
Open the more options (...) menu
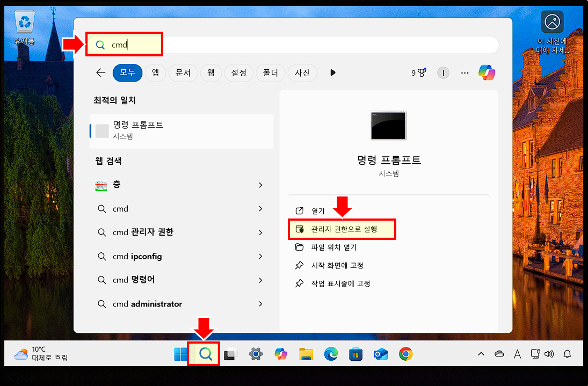click(x=464, y=72)
